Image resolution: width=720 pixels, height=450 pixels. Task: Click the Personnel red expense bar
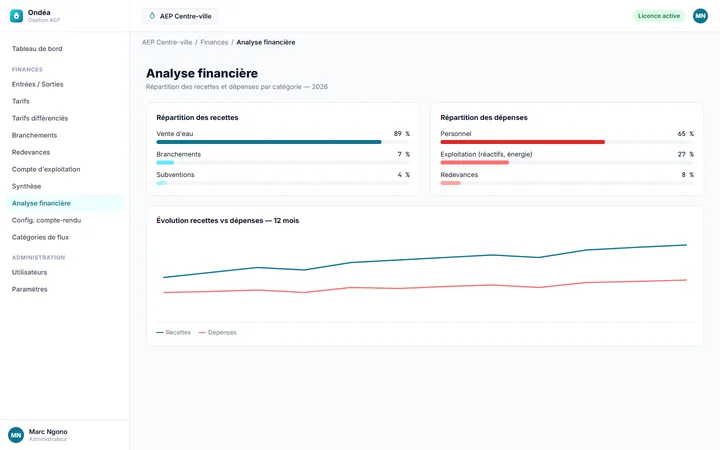pos(523,142)
